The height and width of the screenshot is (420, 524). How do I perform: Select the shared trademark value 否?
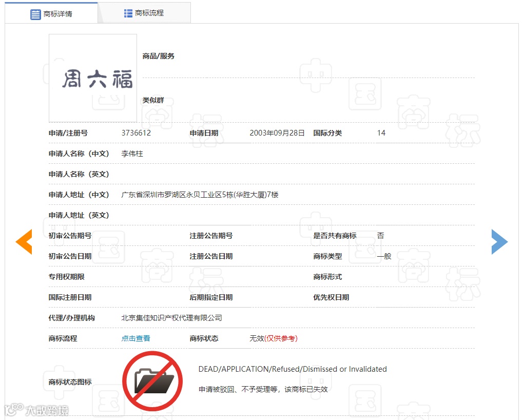point(381,236)
